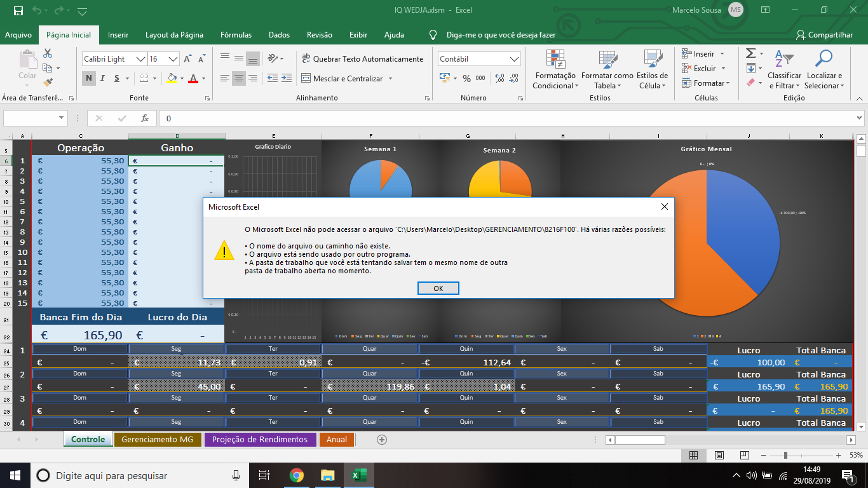Click Windows taskbar search box
Screen dimensions: 868x488
click(141, 475)
